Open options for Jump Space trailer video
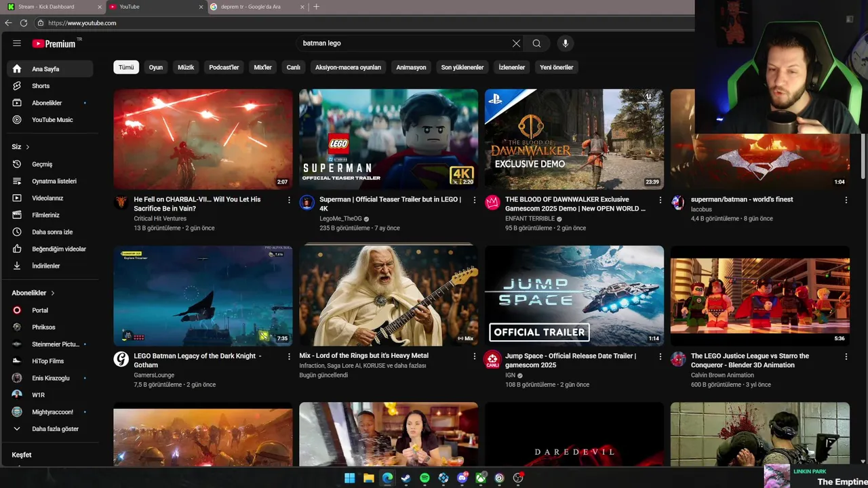Screen dimensions: 868x488 click(660, 357)
